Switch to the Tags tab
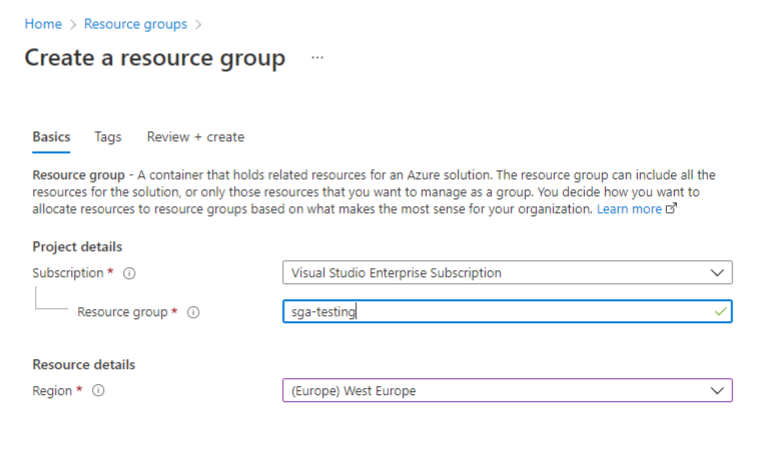Screen dimensions: 760x456 (108, 137)
